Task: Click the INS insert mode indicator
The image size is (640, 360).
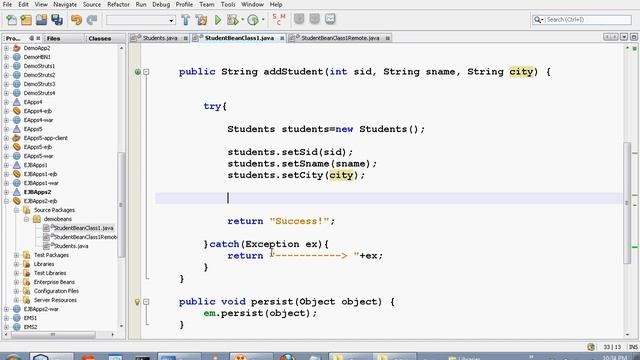Action: [633, 347]
